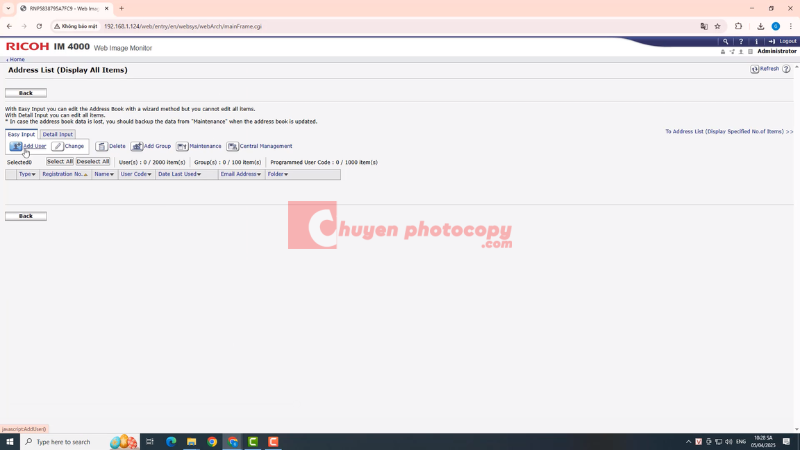
Task: Switch to the Detail Input tab
Action: click(x=58, y=134)
